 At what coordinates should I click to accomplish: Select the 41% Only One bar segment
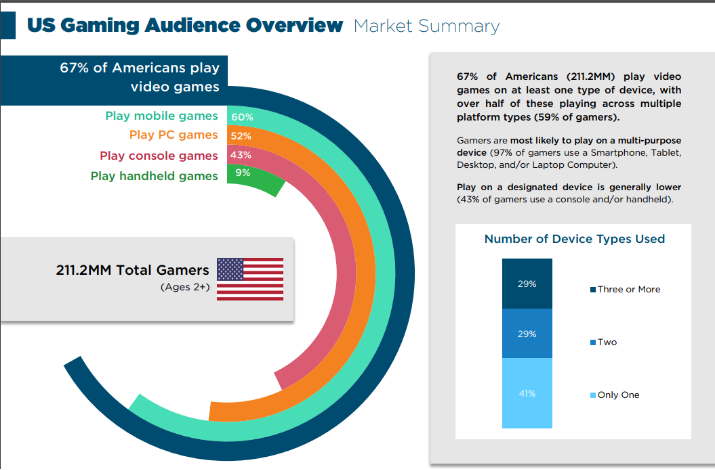[526, 393]
